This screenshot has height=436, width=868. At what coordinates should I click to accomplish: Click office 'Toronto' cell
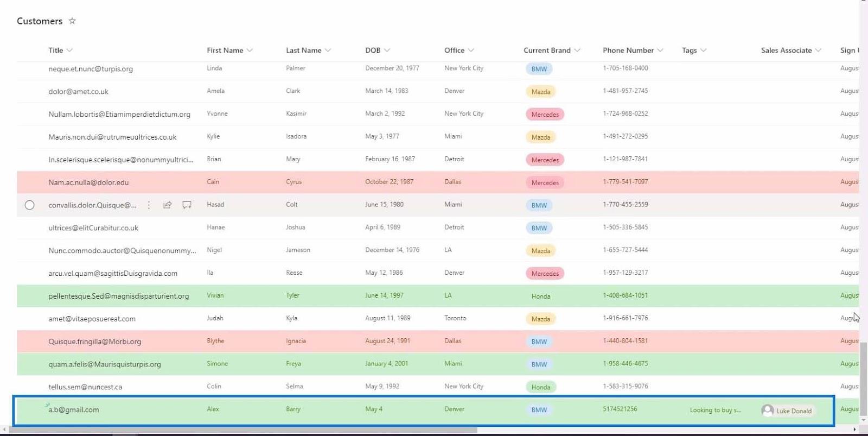point(455,318)
